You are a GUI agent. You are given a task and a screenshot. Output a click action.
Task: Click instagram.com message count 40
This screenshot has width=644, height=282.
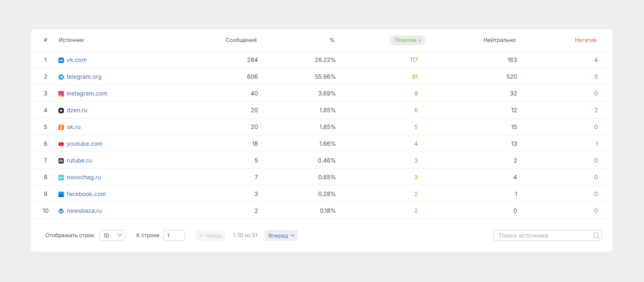pyautogui.click(x=254, y=93)
